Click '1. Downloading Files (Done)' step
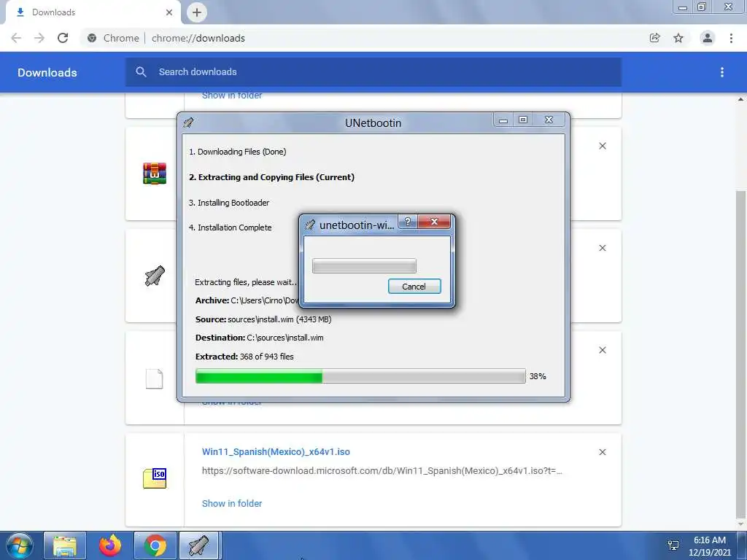Screen dimensions: 747x560 pyautogui.click(x=238, y=152)
